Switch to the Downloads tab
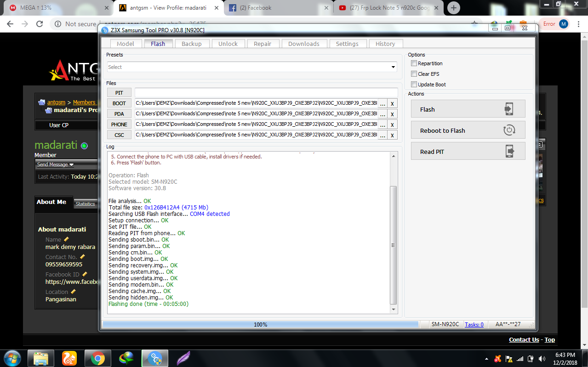Viewport: 588px width, 367px height. (x=303, y=44)
